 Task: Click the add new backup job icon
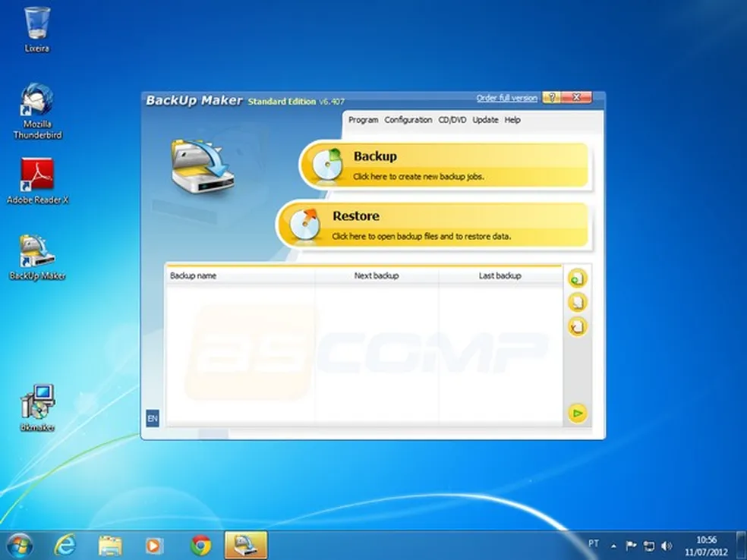577,278
